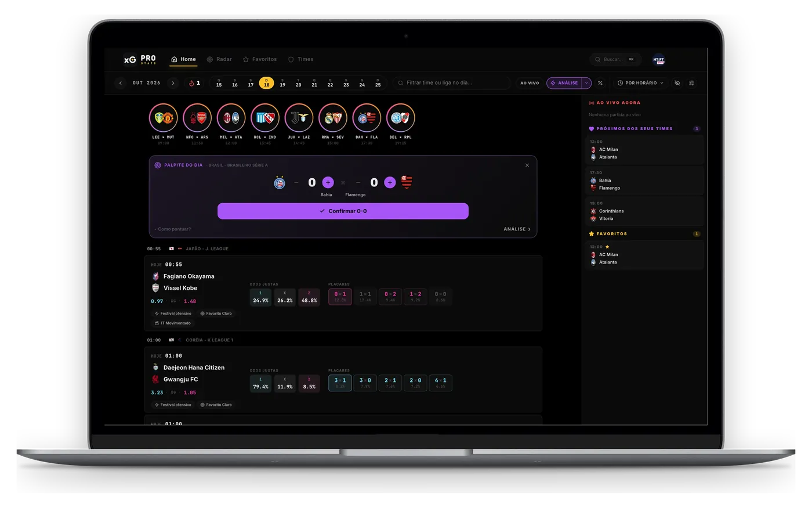Toggle the Análise mode button
Screen dimensions: 812x508
coord(564,83)
